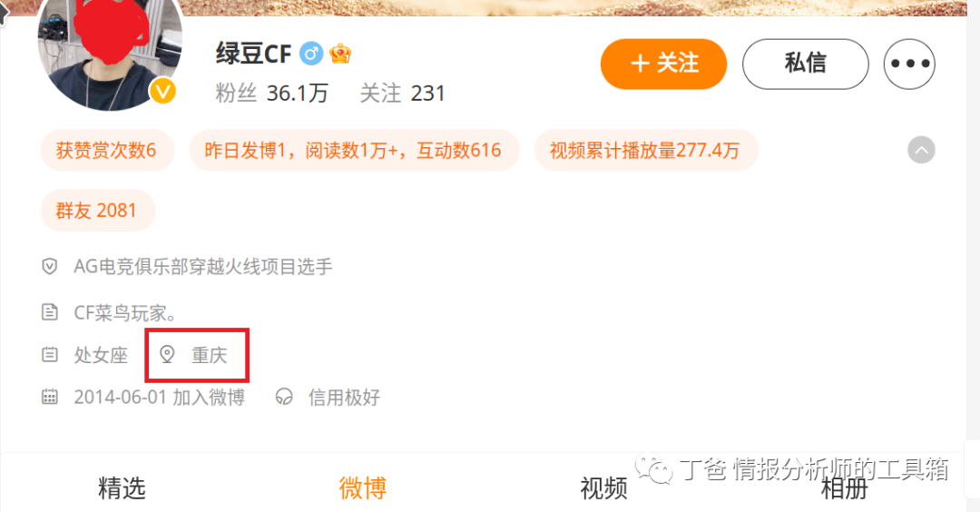
Task: Click the 信用极好 credit icon
Action: [284, 397]
